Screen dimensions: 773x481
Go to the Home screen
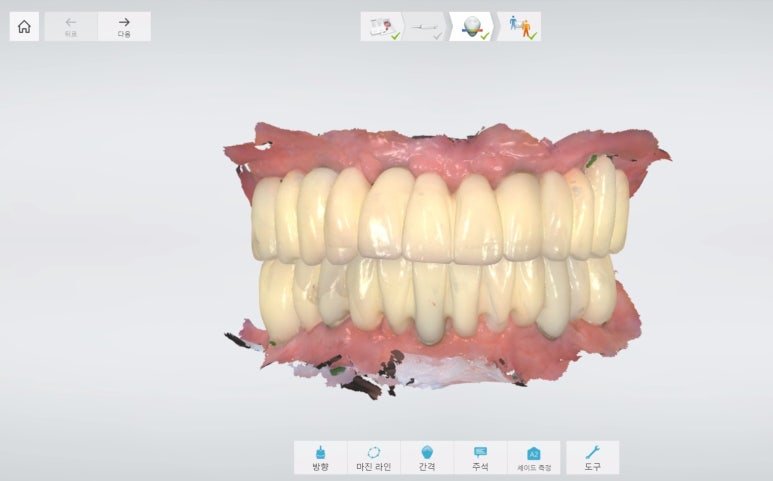tap(24, 27)
